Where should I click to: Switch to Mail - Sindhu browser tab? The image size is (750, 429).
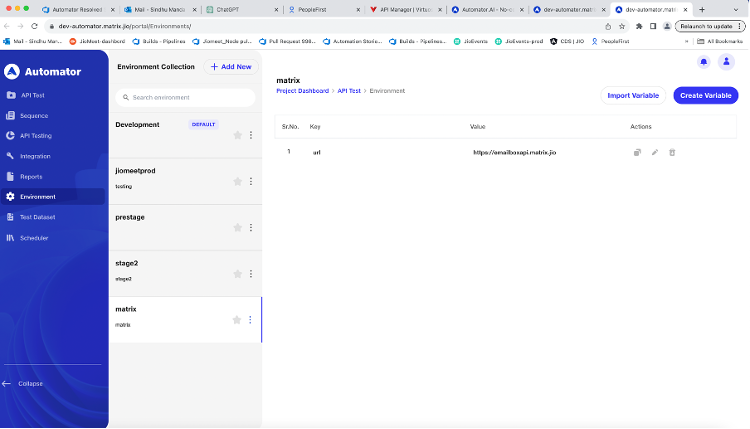(160, 10)
